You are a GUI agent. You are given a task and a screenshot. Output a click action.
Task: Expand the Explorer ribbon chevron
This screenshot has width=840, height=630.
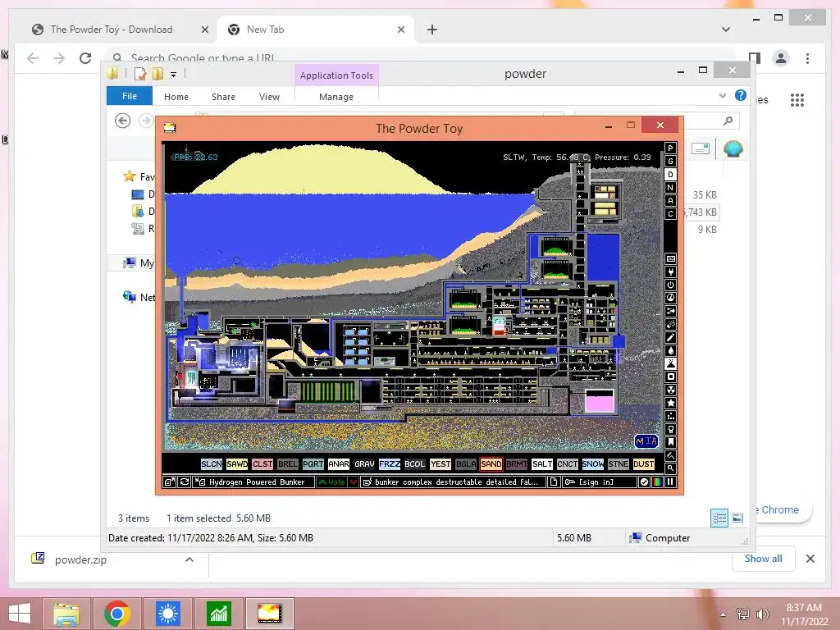point(723,96)
